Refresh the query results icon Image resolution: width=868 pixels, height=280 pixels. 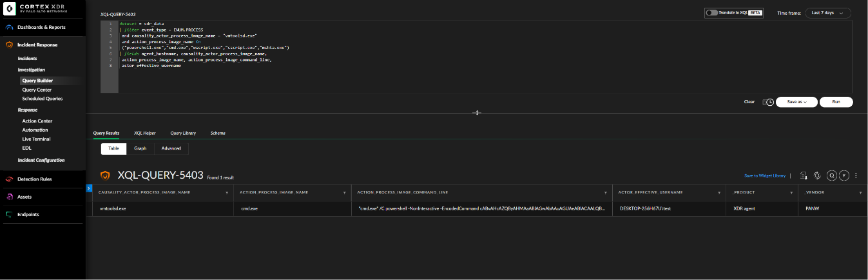coord(816,175)
